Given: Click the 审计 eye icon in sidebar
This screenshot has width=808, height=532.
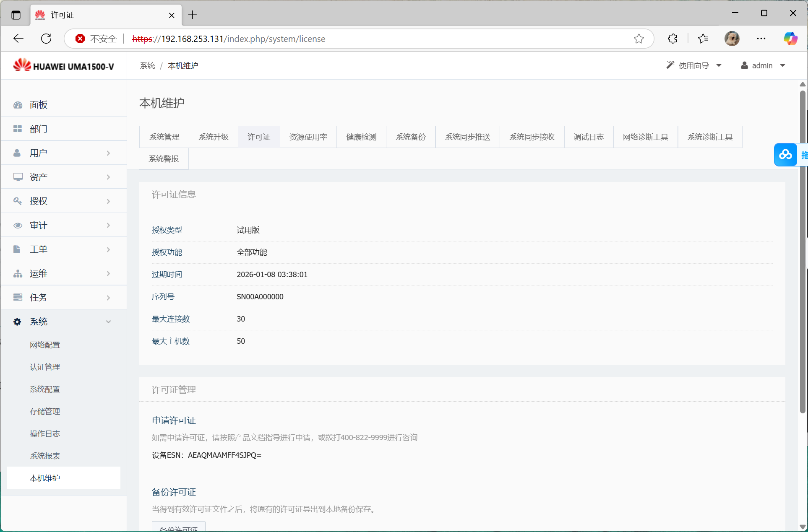Looking at the screenshot, I should click(x=18, y=226).
